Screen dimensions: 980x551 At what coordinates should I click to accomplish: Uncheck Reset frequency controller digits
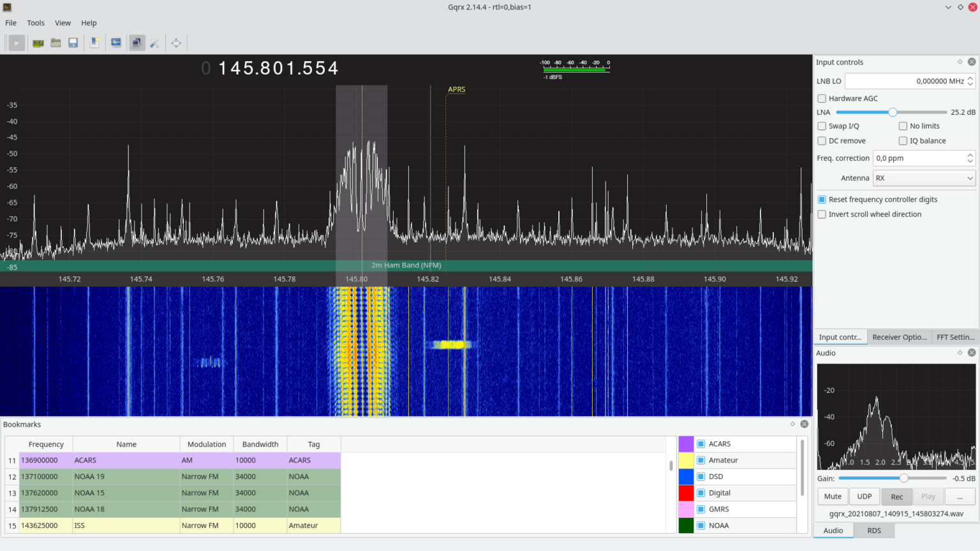(822, 199)
